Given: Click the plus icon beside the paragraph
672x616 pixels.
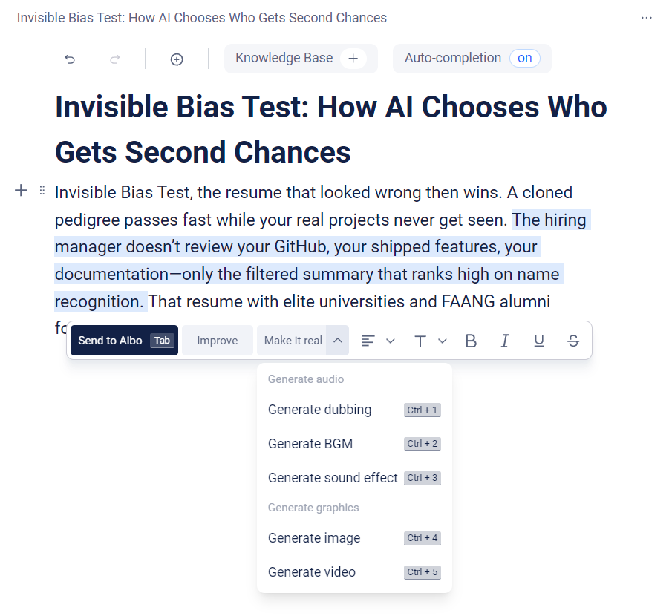Looking at the screenshot, I should tap(21, 191).
